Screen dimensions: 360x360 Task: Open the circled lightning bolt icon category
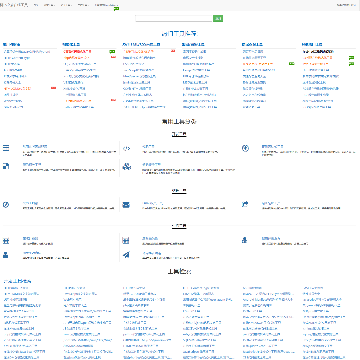pos(245,148)
